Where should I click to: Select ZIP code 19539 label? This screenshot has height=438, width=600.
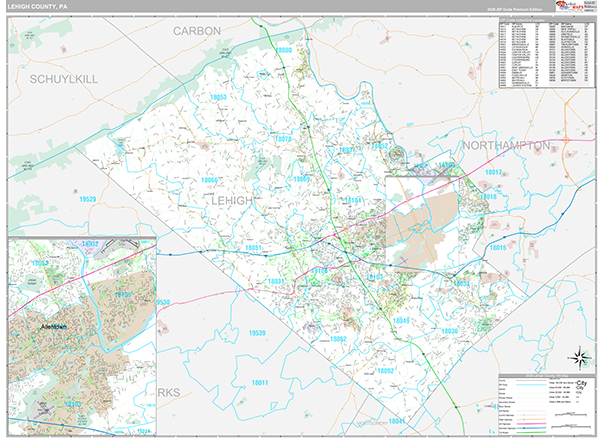point(257,331)
